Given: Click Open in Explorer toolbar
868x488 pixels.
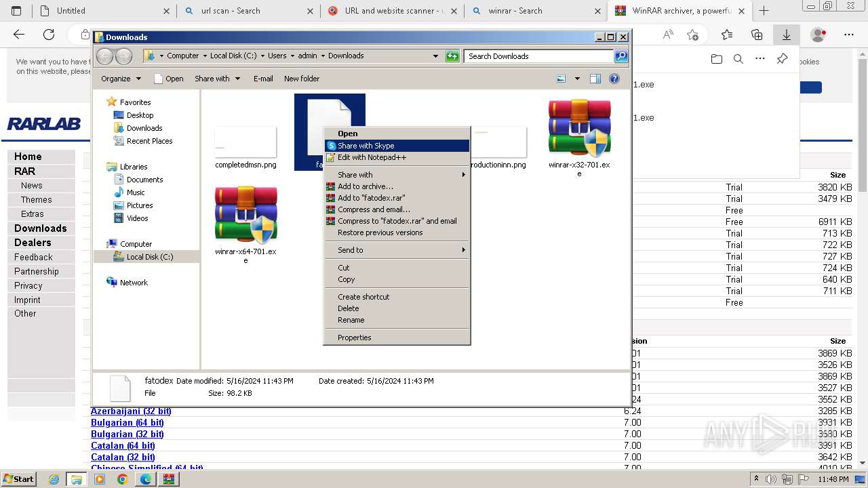Looking at the screenshot, I should (x=169, y=79).
